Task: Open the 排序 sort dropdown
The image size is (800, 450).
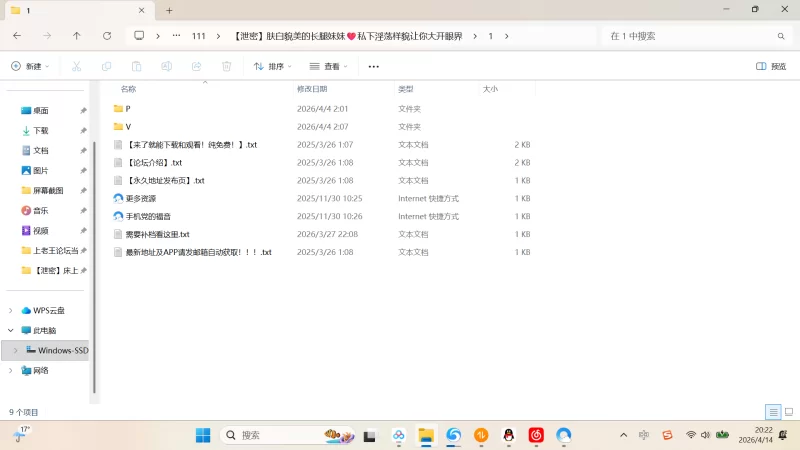Action: [272, 66]
